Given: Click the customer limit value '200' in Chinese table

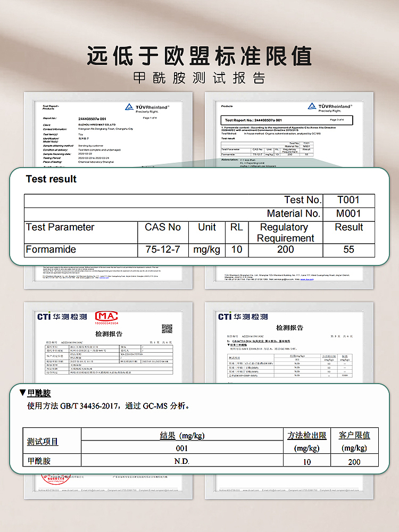Looking at the screenshot, I should [354, 461].
